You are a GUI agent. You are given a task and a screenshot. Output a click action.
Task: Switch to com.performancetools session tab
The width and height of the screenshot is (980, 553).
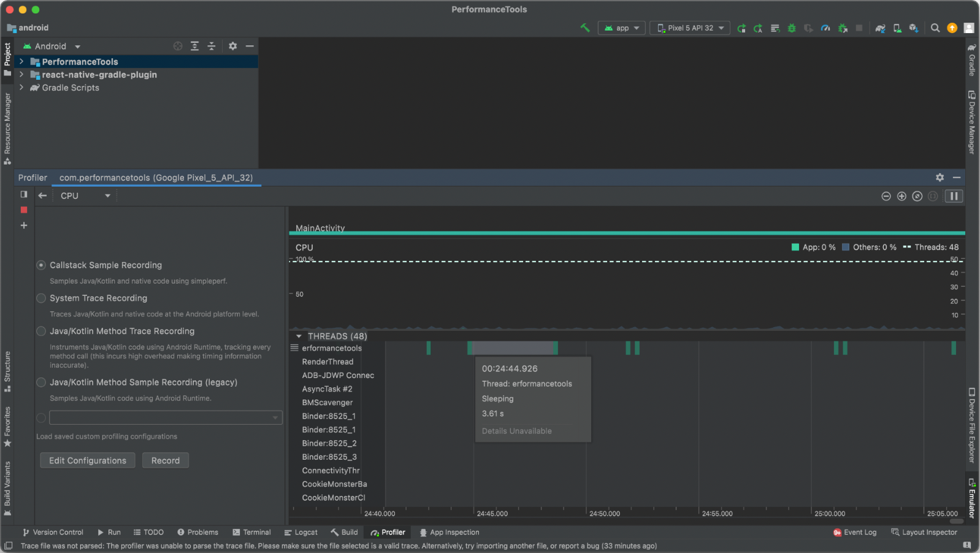tap(156, 178)
